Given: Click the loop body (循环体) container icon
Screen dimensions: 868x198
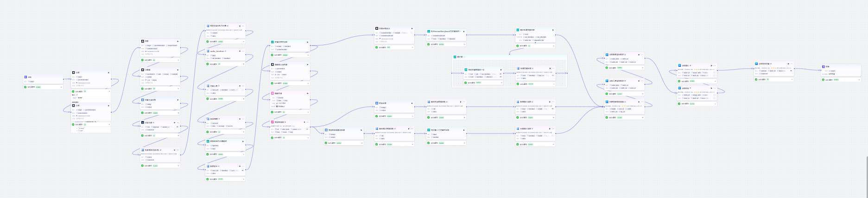Looking at the screenshot, I should coord(455,57).
